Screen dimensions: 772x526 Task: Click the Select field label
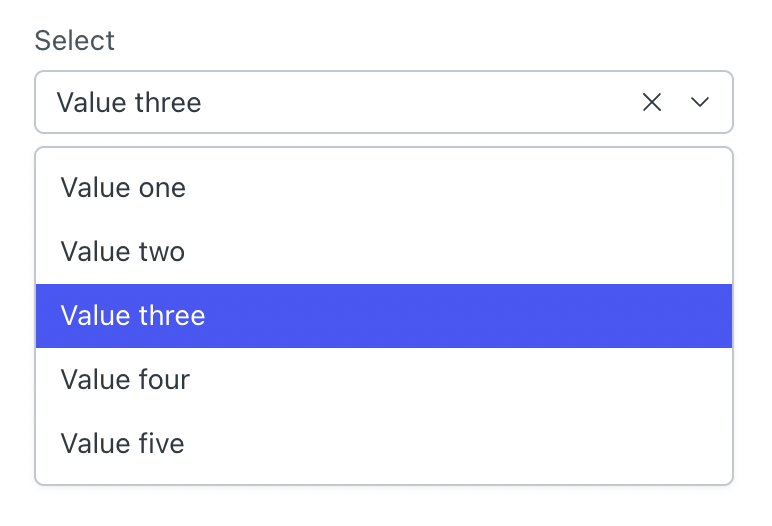(75, 40)
